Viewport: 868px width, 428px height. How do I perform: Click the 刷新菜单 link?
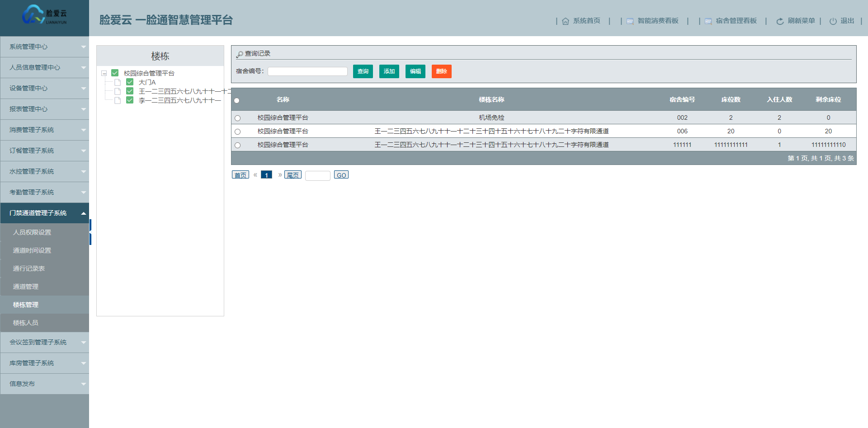(802, 21)
